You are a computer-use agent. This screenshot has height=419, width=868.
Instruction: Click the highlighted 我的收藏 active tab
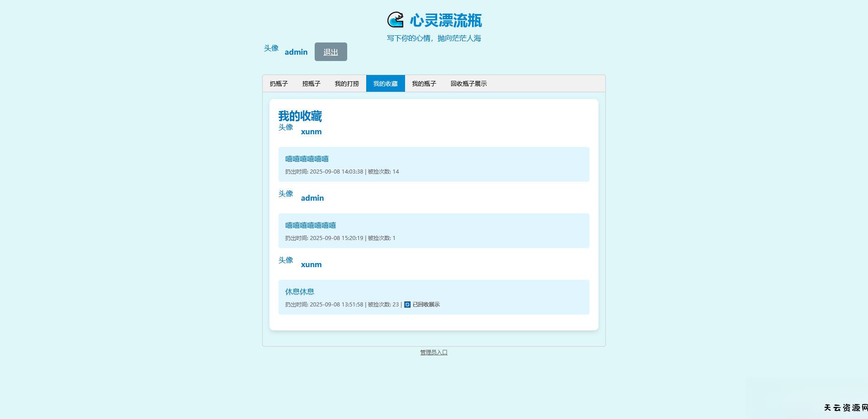(x=385, y=83)
